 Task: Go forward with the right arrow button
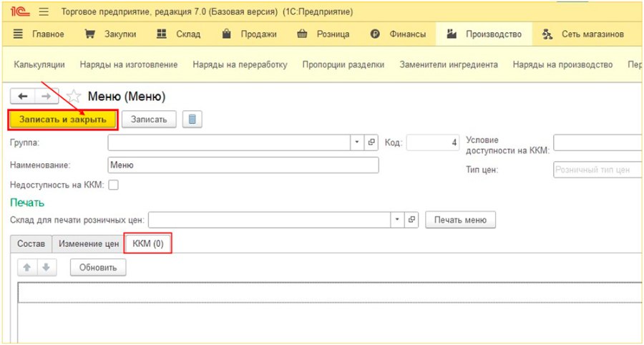click(x=47, y=96)
